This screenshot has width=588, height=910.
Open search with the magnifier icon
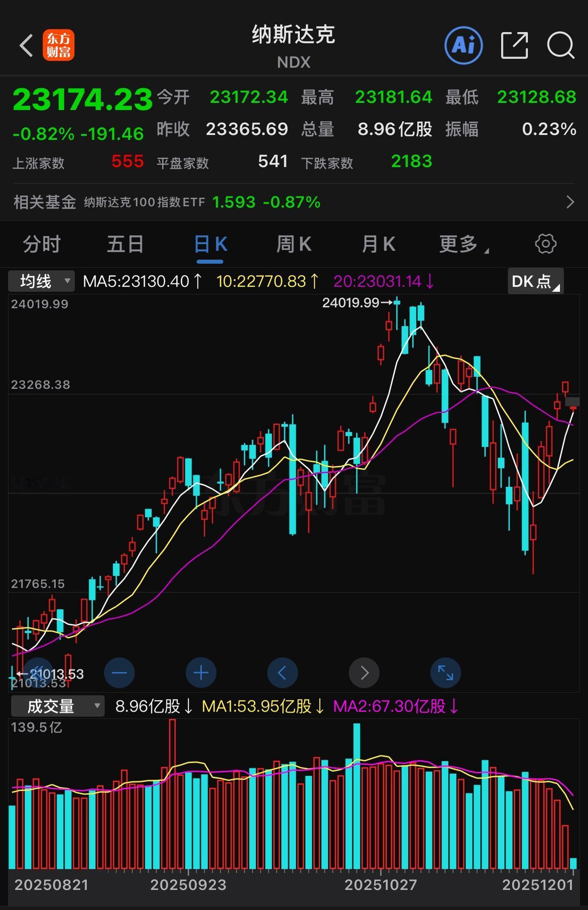click(561, 45)
